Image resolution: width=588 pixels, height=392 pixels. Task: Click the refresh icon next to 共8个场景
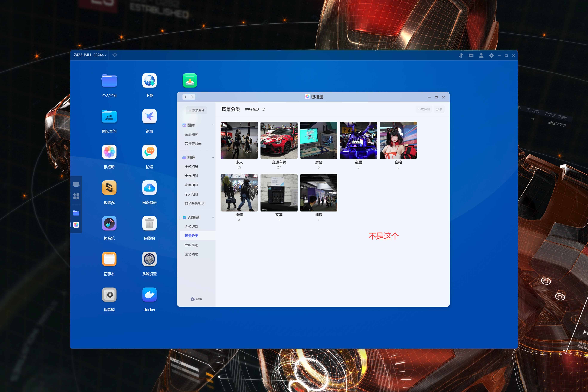(264, 109)
